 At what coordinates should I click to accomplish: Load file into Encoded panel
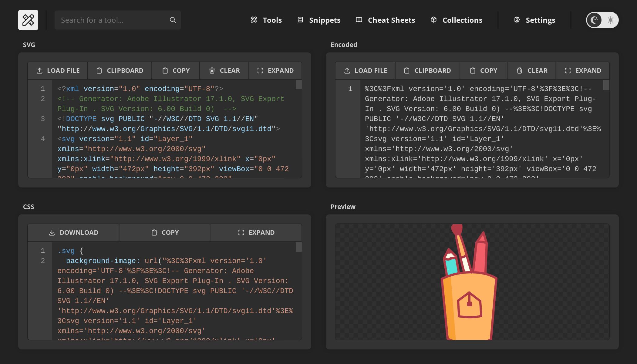(x=365, y=71)
